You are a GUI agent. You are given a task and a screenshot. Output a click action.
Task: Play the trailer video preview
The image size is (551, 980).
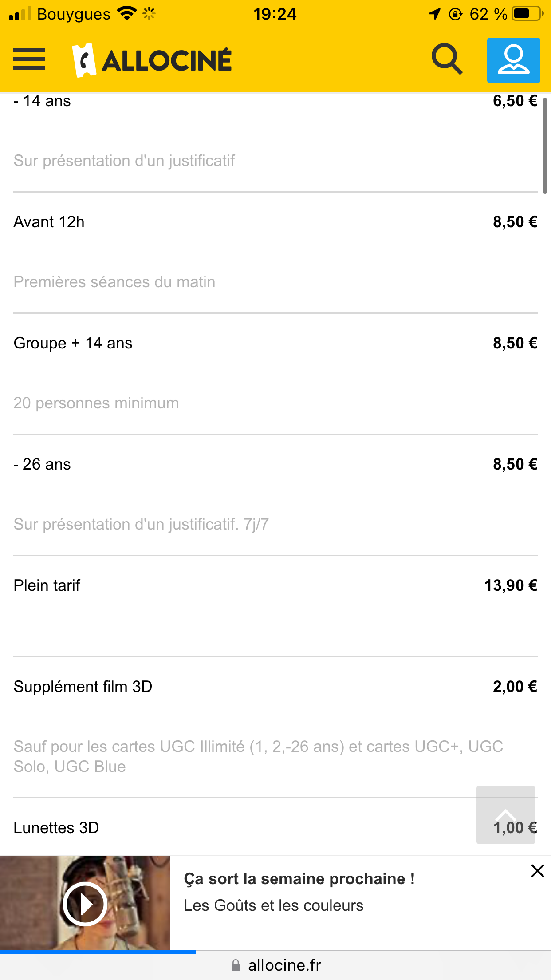[85, 904]
